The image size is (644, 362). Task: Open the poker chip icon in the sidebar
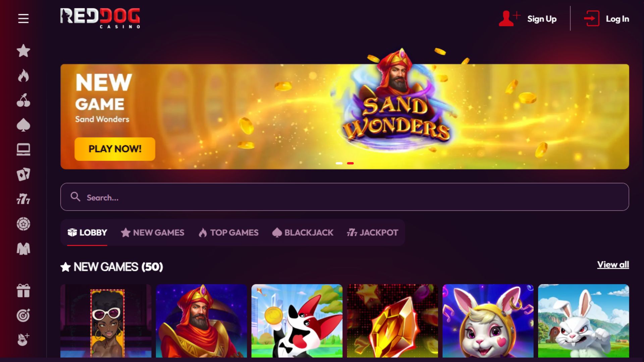tap(23, 224)
